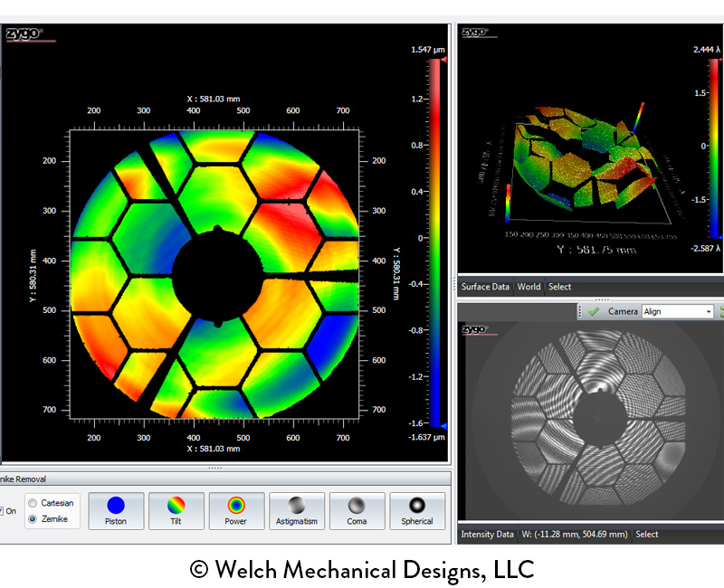Click the Piston Zernike removal button
724x588 pixels.
point(116,510)
